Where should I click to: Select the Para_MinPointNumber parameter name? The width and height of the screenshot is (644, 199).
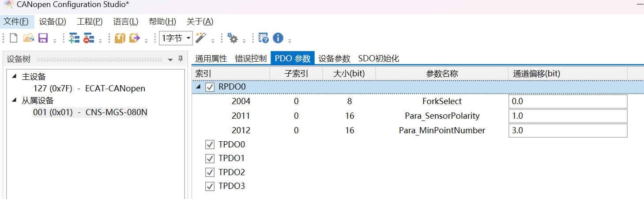442,131
